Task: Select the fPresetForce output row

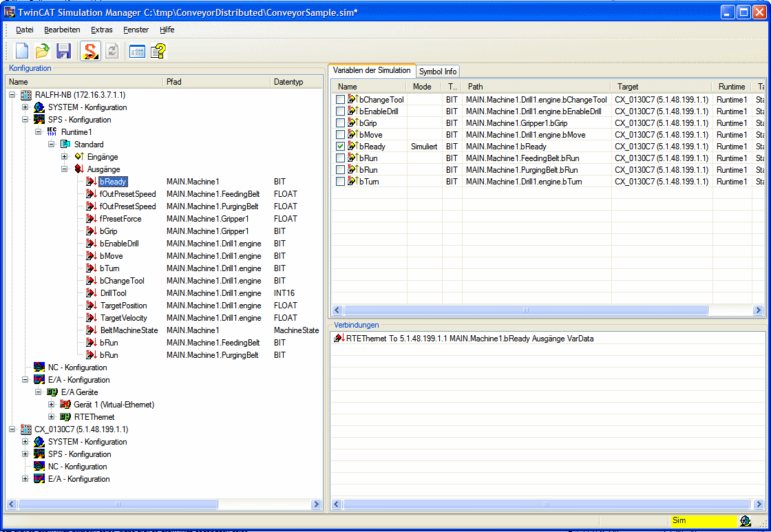Action: pyautogui.click(x=120, y=219)
